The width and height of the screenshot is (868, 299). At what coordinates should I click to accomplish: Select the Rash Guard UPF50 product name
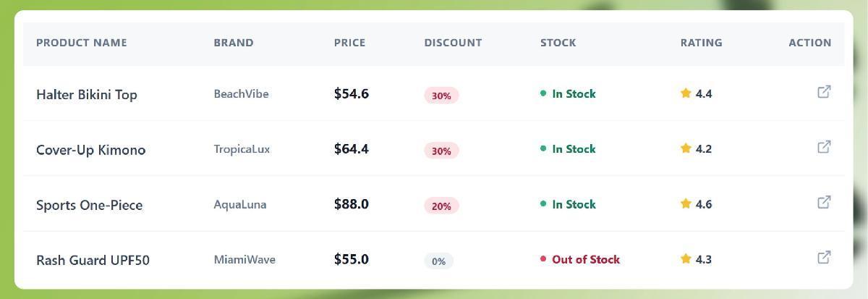(x=93, y=260)
